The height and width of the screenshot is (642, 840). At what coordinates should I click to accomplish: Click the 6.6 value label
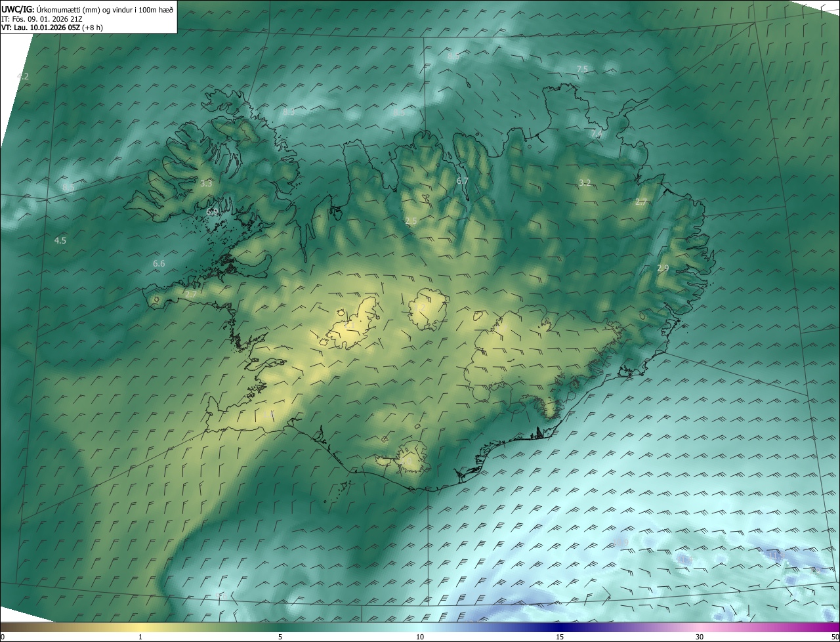tap(159, 264)
